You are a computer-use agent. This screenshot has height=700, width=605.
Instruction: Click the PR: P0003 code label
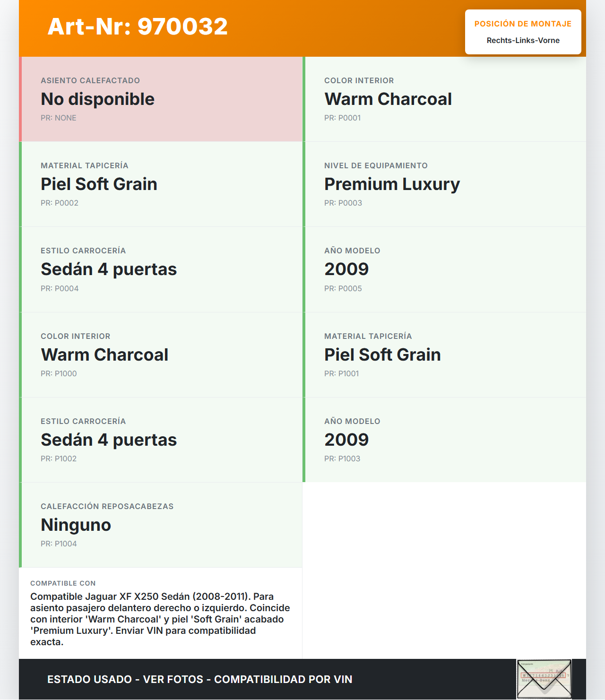(x=343, y=203)
